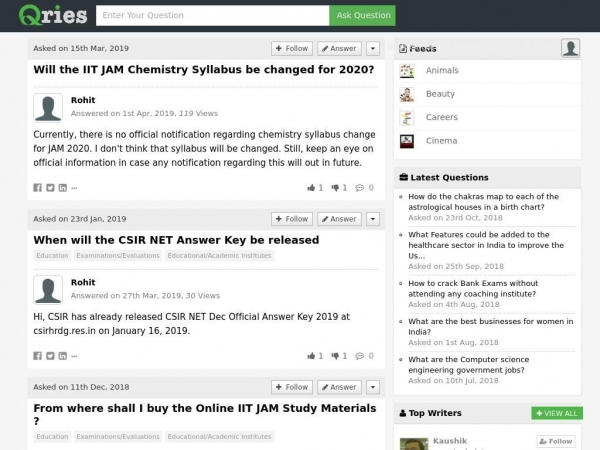The width and height of the screenshot is (600, 450).
Task: Share Chemistry Syllabus answer on Twitter
Action: pyautogui.click(x=50, y=188)
